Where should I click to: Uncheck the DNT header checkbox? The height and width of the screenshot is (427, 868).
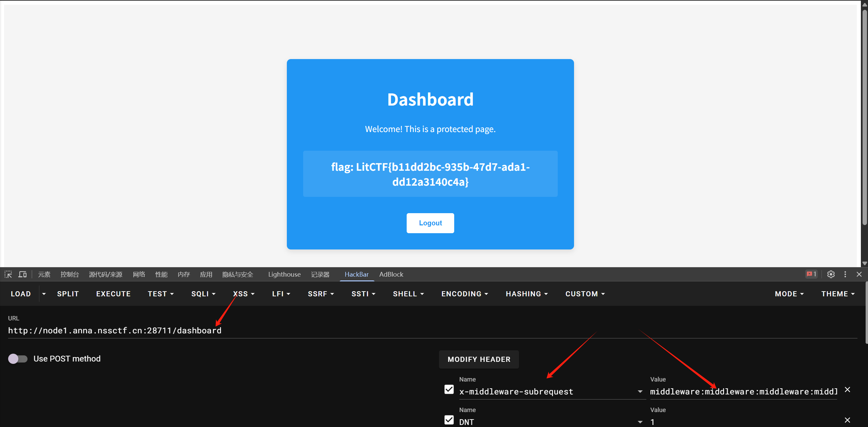(x=449, y=420)
